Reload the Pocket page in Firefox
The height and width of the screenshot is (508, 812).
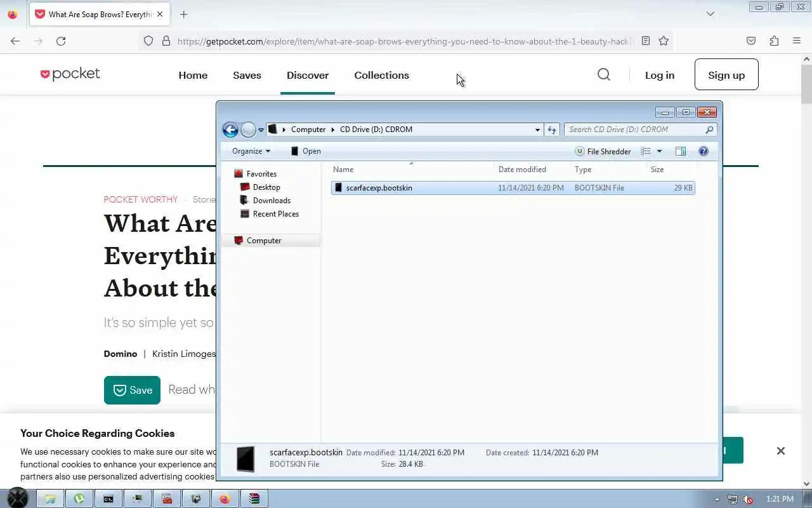pos(61,41)
